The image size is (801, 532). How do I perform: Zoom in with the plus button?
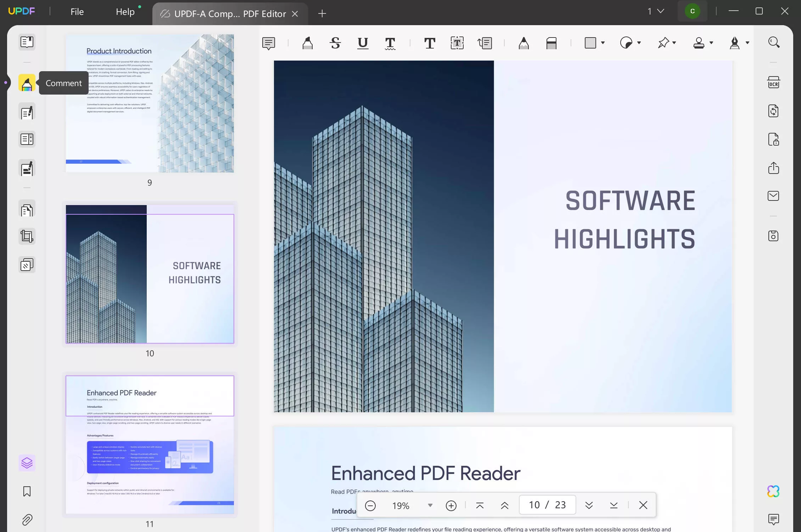[x=451, y=505]
